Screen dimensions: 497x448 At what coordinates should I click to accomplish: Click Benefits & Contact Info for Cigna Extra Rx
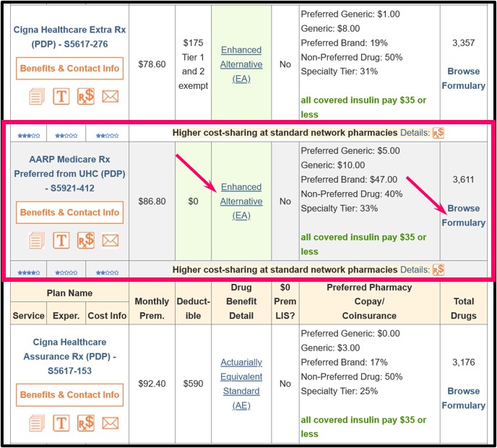(70, 69)
